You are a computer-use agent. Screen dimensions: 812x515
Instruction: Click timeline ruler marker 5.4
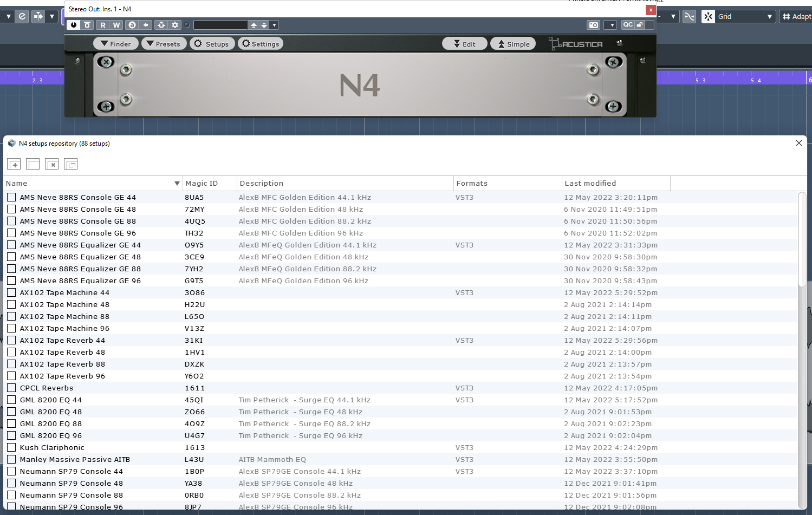(756, 80)
